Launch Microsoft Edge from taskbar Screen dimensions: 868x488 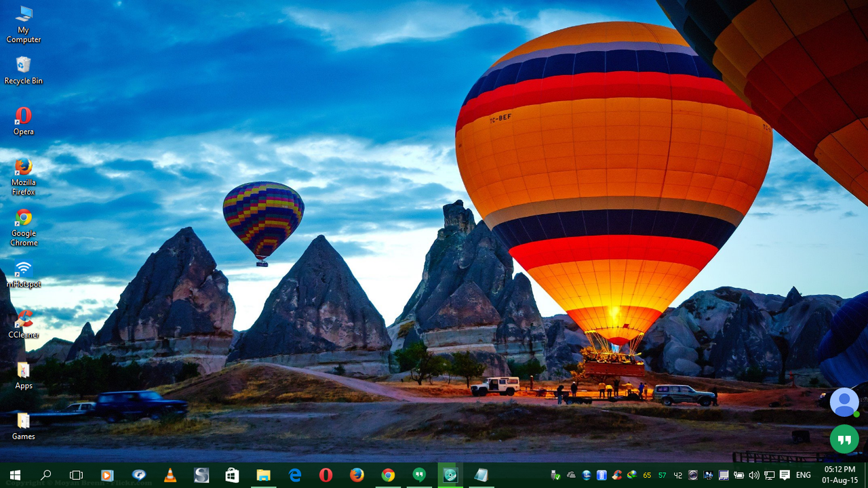(295, 475)
